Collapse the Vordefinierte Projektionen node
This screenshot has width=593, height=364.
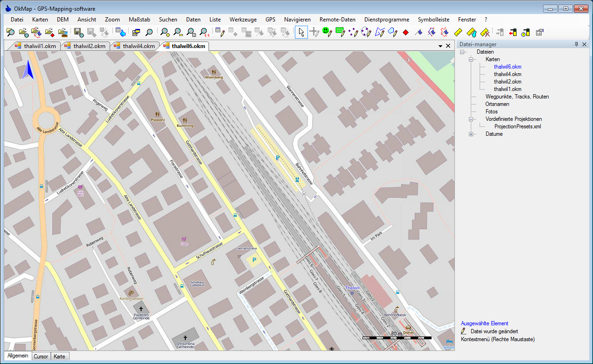pos(471,119)
